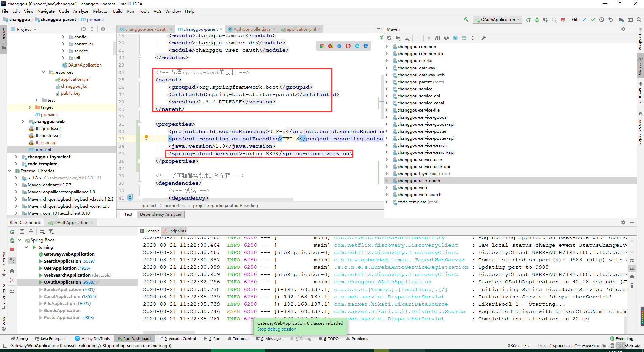Collapse the resources folder
The height and width of the screenshot is (352, 644).
pyautogui.click(x=44, y=72)
